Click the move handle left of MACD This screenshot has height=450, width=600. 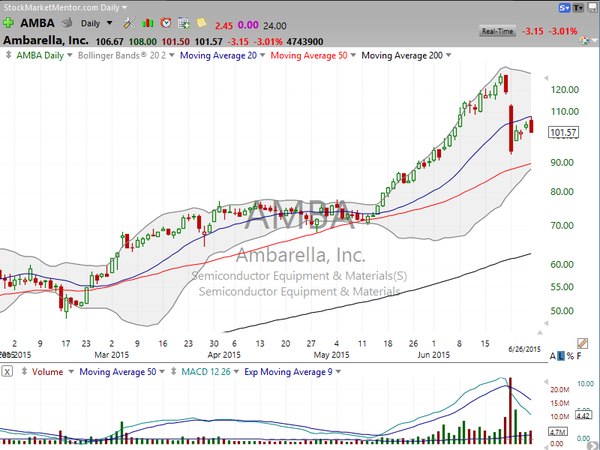pyautogui.click(x=173, y=371)
